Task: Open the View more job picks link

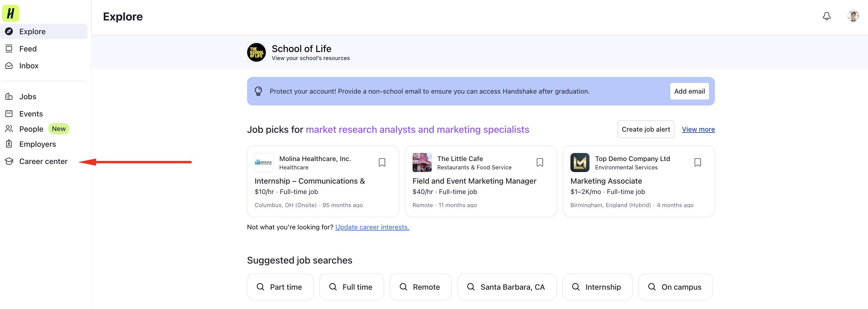Action: (x=698, y=130)
